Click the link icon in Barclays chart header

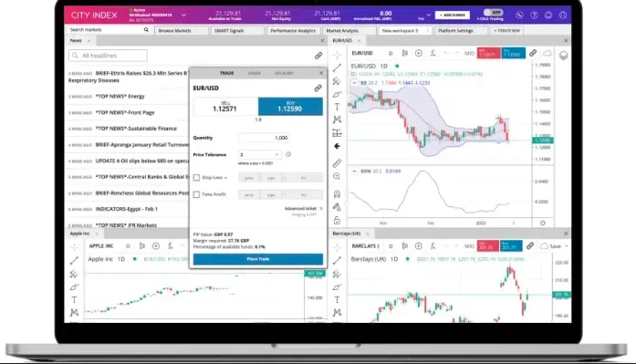click(530, 246)
